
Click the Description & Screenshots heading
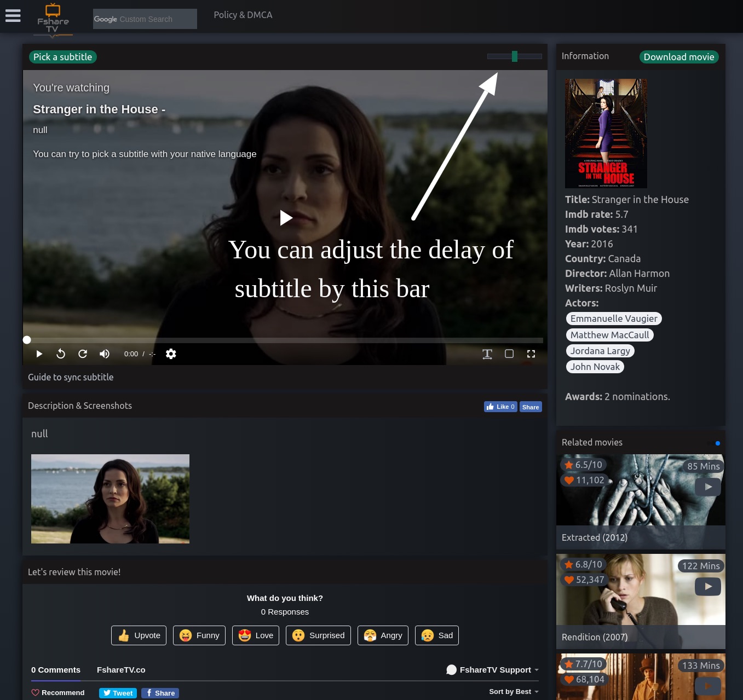coord(80,406)
